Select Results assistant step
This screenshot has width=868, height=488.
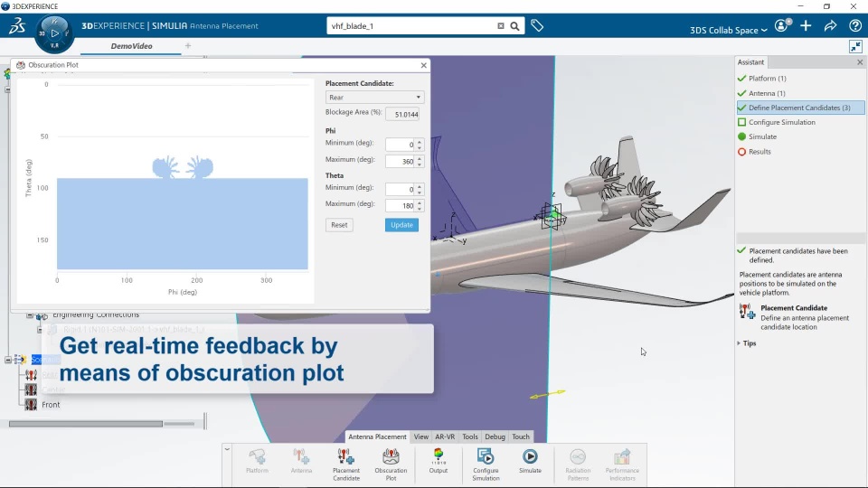click(759, 152)
